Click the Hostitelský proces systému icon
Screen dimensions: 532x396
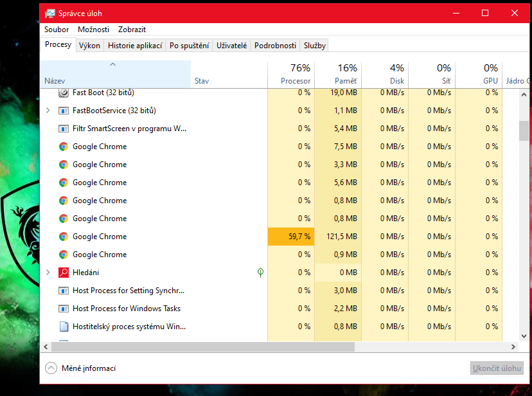click(x=64, y=327)
